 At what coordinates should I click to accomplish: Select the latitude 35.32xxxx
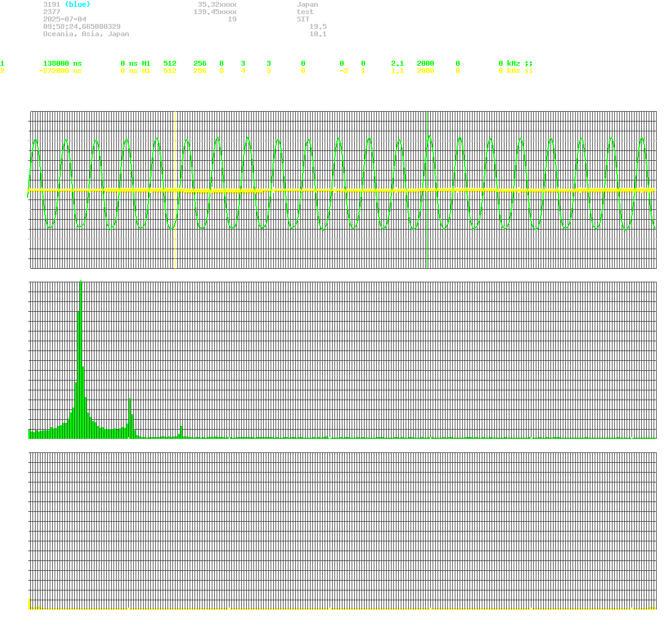pyautogui.click(x=217, y=4)
